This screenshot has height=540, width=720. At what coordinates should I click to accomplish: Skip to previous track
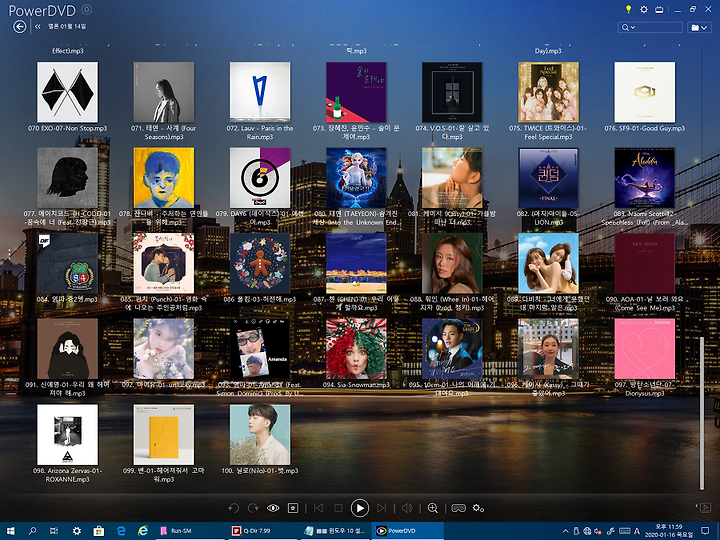coord(318,508)
